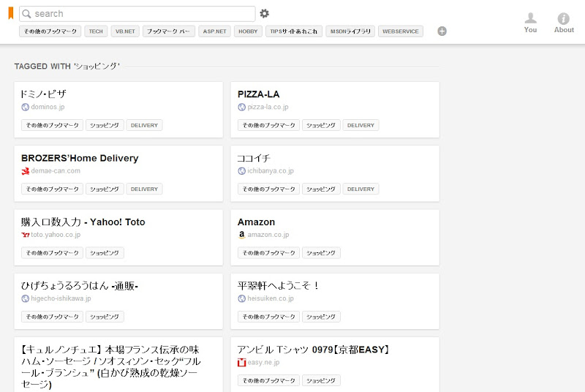Image resolution: width=585 pixels, height=392 pixels.
Task: Click DELIVERY tag on BROZERS card
Action: tap(144, 189)
